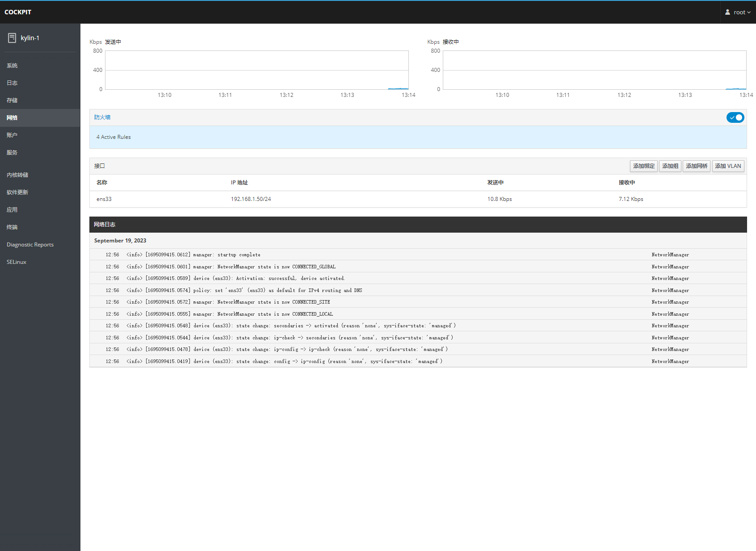Open 内核转储 in the sidebar
Viewport: 756px width, 551px height.
[40, 175]
